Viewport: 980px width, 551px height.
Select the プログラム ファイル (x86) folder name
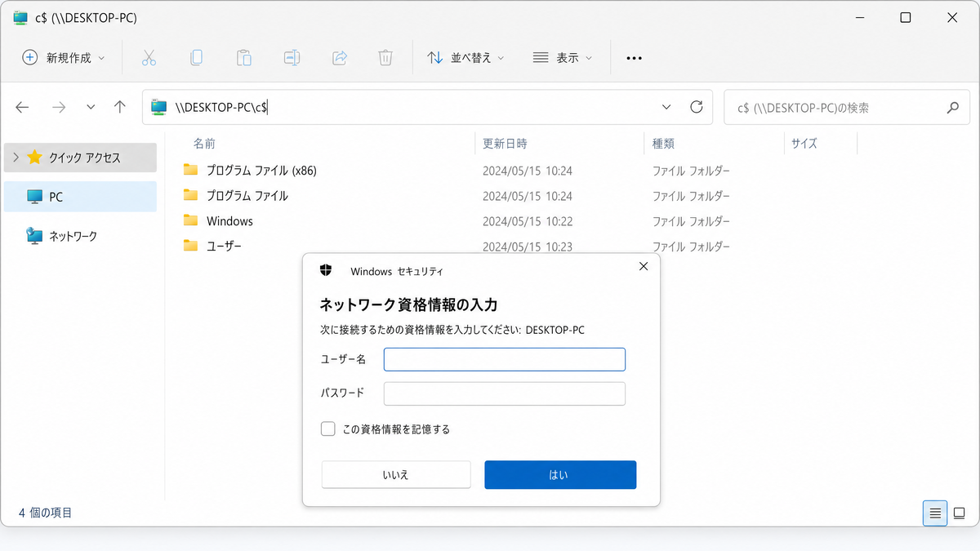pos(261,171)
